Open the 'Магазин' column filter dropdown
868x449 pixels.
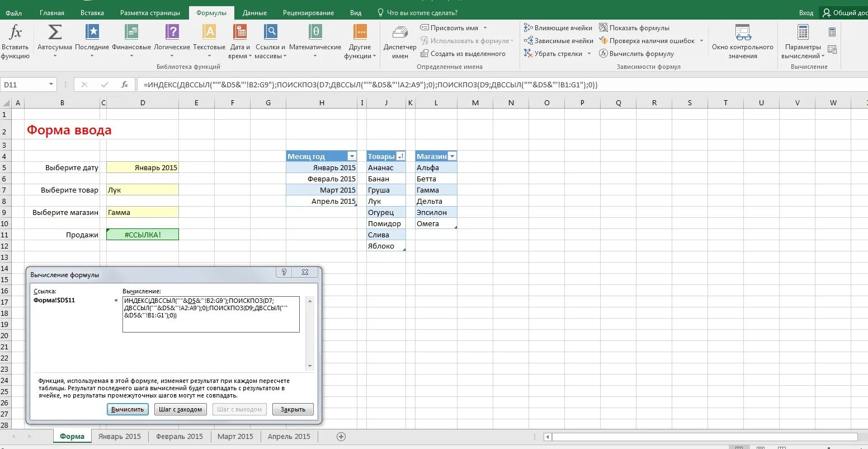452,157
